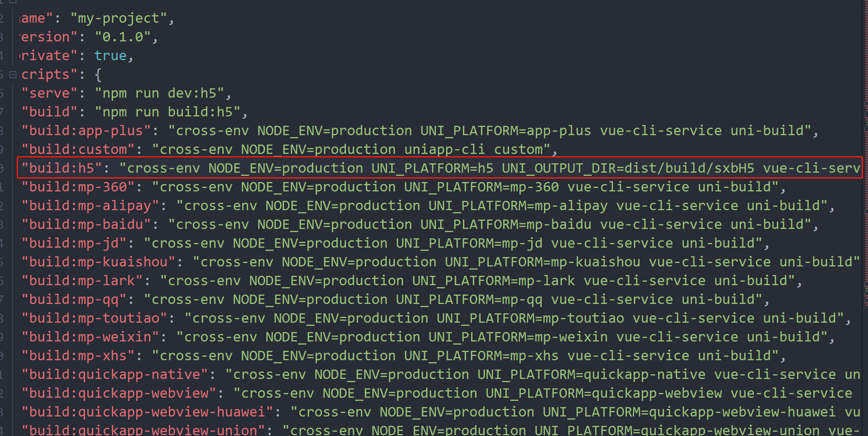Click the "build:mp-kuaishou" script key
868x436 pixels.
98,262
